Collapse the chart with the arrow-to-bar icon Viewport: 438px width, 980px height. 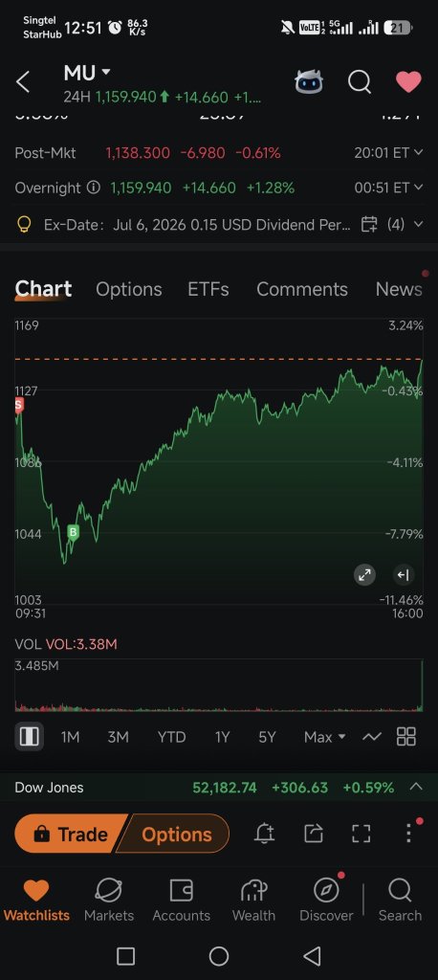(x=403, y=575)
